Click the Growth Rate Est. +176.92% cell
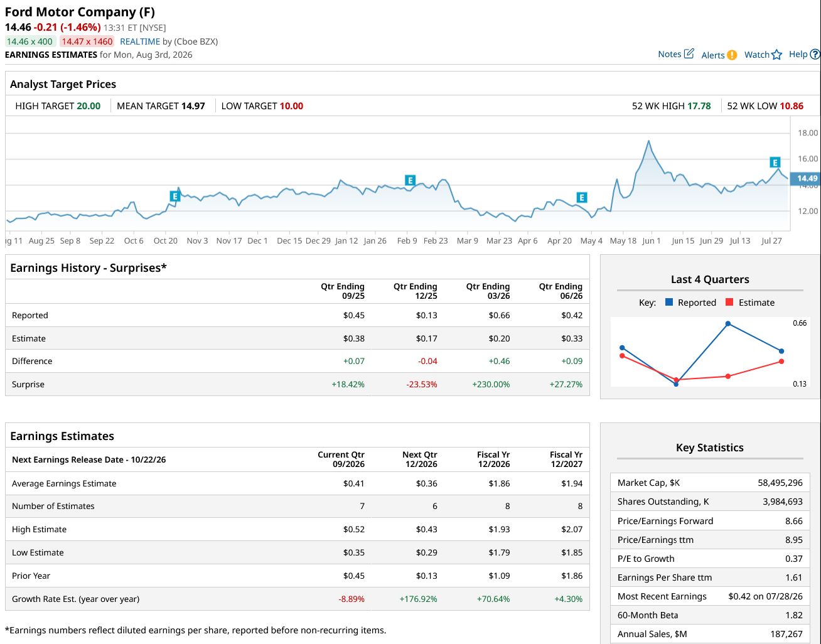 pyautogui.click(x=418, y=599)
